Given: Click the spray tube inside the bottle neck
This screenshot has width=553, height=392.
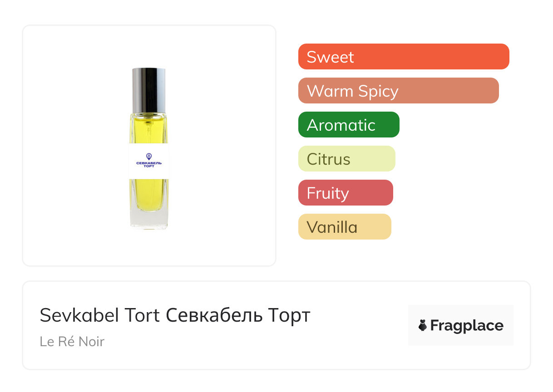Looking at the screenshot, I should coord(149,122).
